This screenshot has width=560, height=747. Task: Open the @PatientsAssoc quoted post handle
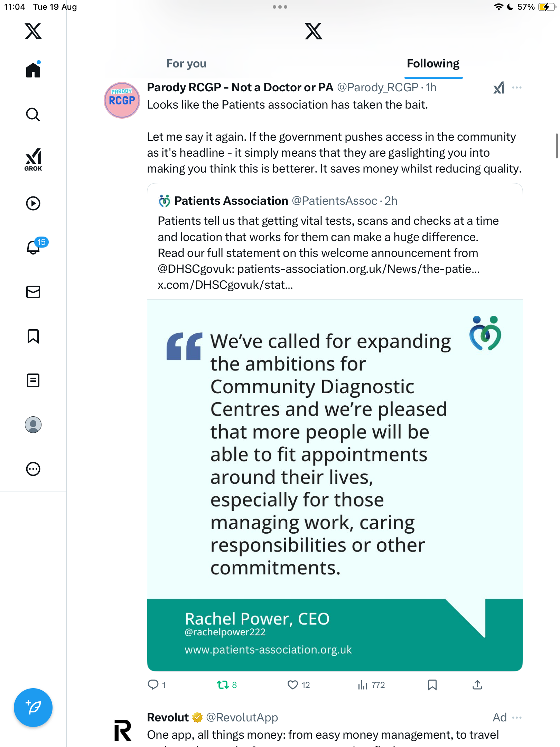(335, 201)
